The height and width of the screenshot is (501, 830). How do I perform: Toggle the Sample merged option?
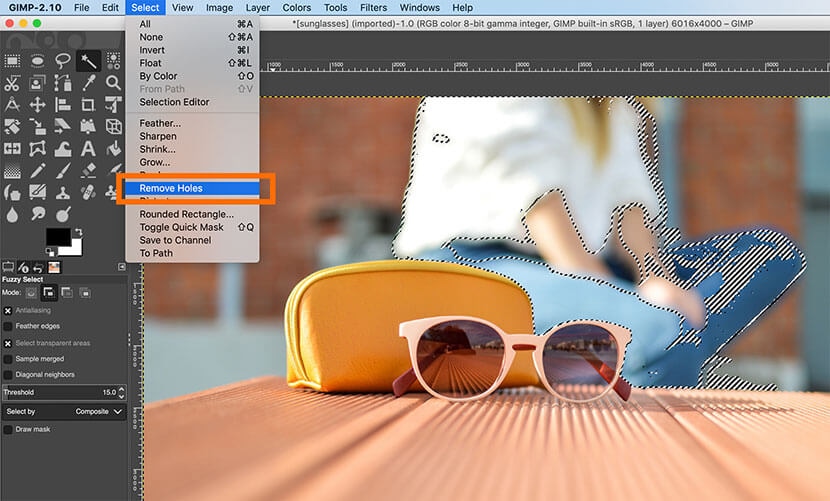click(9, 358)
